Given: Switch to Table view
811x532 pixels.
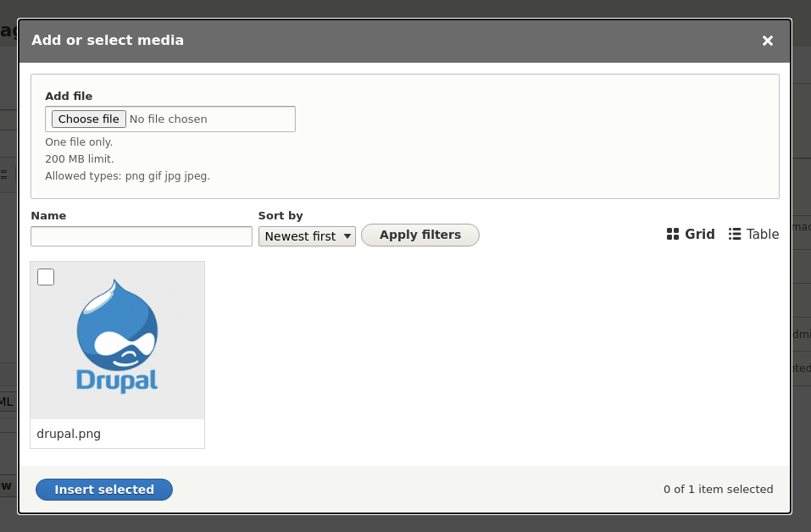Looking at the screenshot, I should [x=753, y=234].
